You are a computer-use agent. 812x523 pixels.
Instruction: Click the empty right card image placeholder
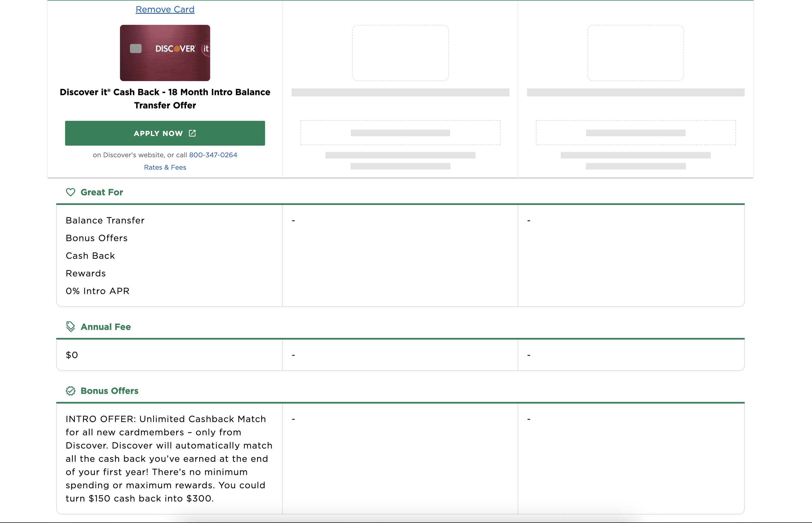pos(635,53)
